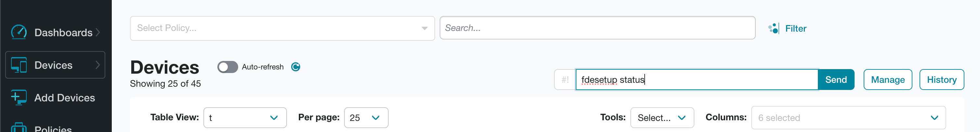The height and width of the screenshot is (132, 980).
Task: Send the fdesetup status command
Action: coord(836,80)
